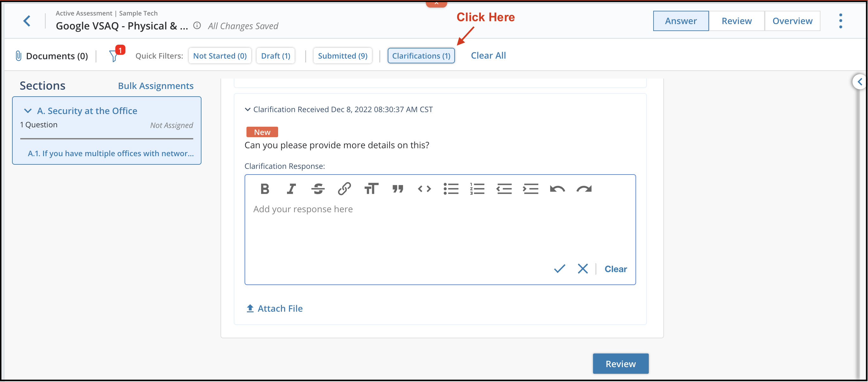Collapse the top orange banner handle
The image size is (868, 382).
click(x=436, y=3)
